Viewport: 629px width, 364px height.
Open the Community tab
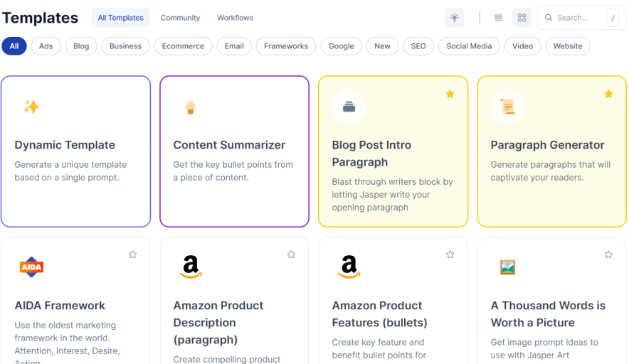tap(180, 18)
